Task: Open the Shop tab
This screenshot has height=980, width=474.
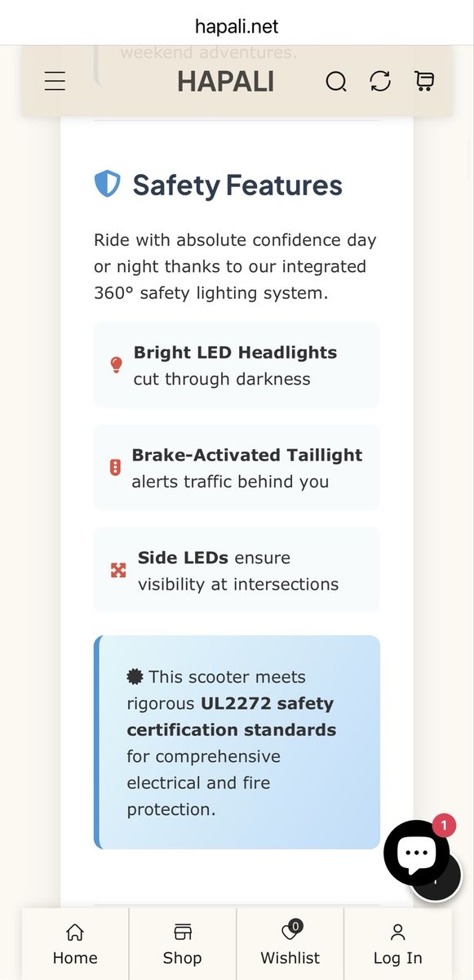Action: 183,944
